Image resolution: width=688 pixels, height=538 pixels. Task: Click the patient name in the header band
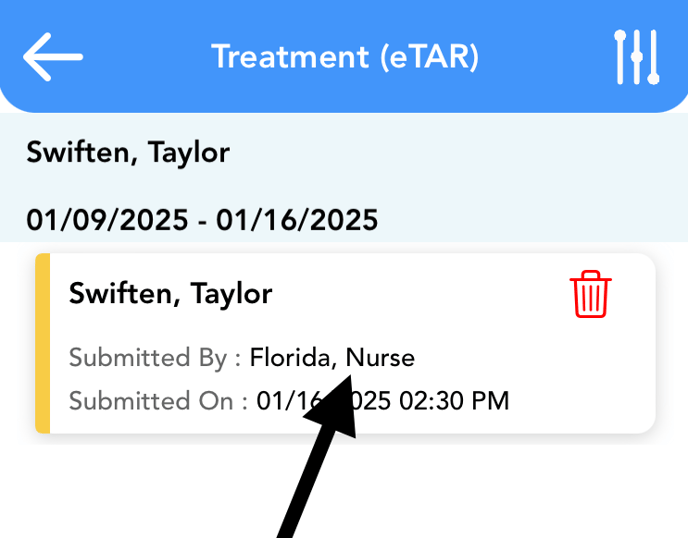(128, 153)
